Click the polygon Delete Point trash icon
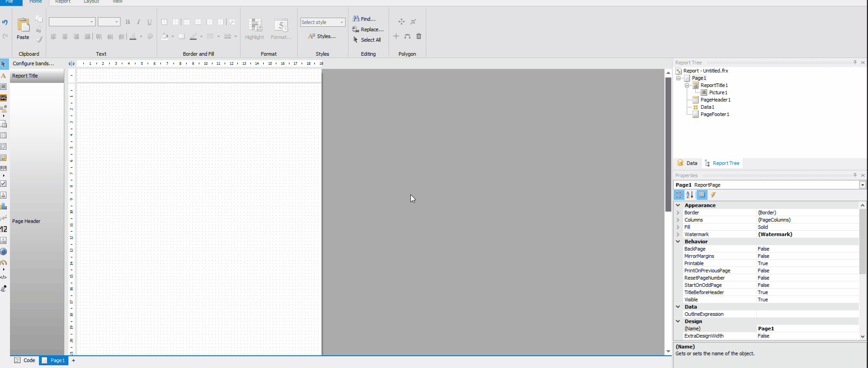 click(419, 36)
